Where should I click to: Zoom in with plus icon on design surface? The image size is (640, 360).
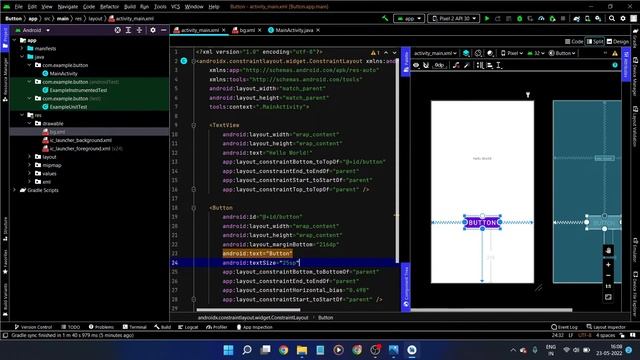click(x=608, y=265)
